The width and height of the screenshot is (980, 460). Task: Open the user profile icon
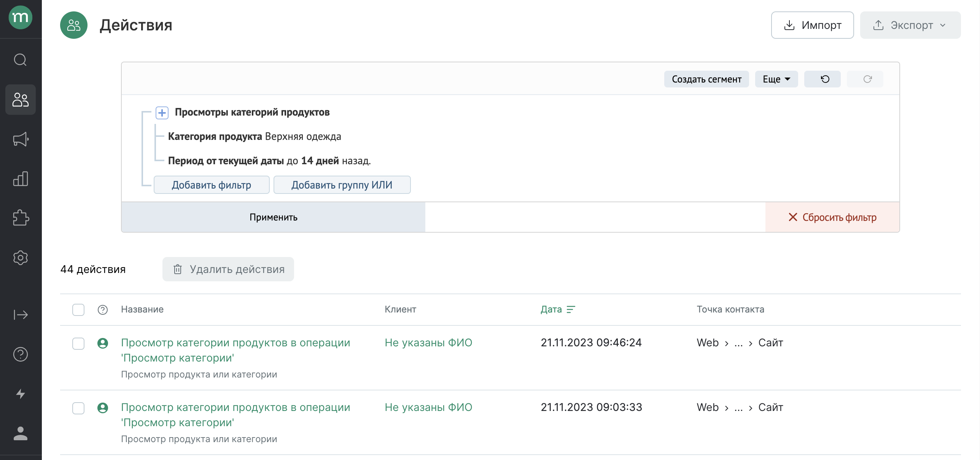[x=21, y=433]
